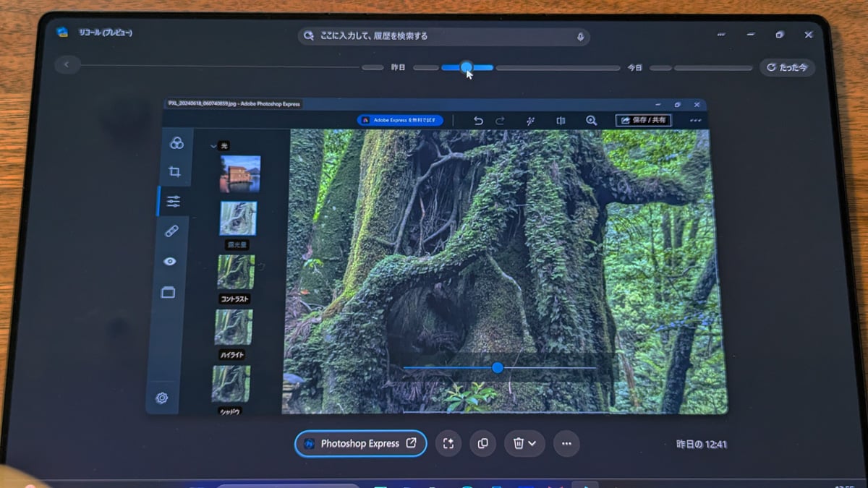Viewport: 868px width, 488px height.
Task: Open Photoshop Express settings gear icon
Action: click(x=162, y=398)
